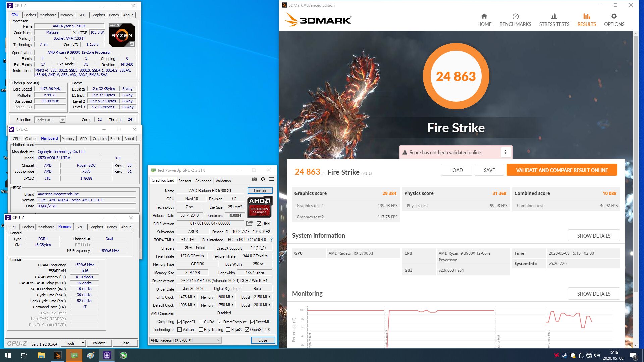
Task: Switch to 3DMark taskbar icon
Action: pyautogui.click(x=58, y=355)
